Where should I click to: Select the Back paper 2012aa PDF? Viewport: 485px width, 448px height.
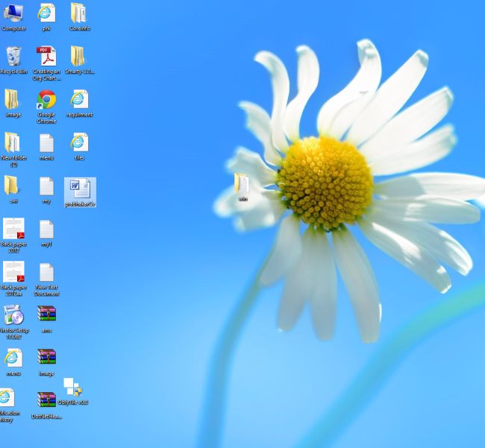pyautogui.click(x=13, y=279)
